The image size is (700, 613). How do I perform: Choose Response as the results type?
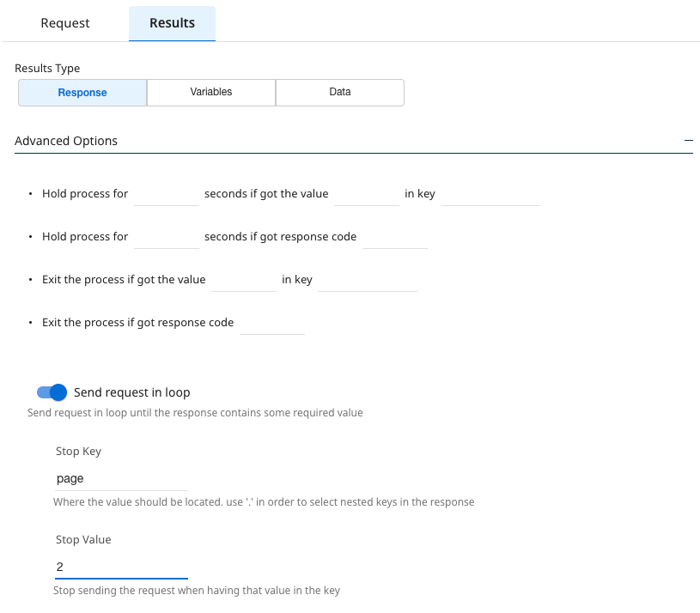pos(82,93)
